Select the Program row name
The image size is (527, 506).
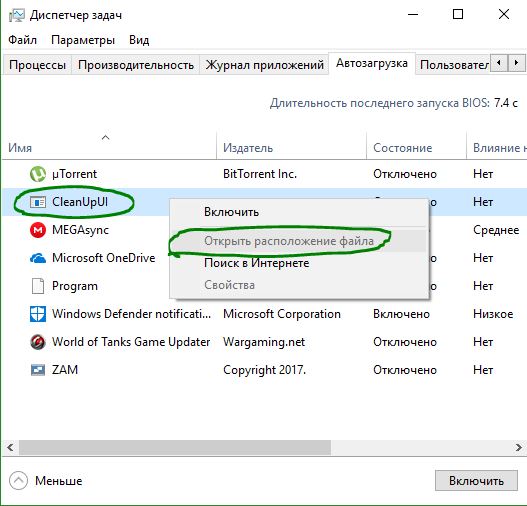[x=75, y=286]
